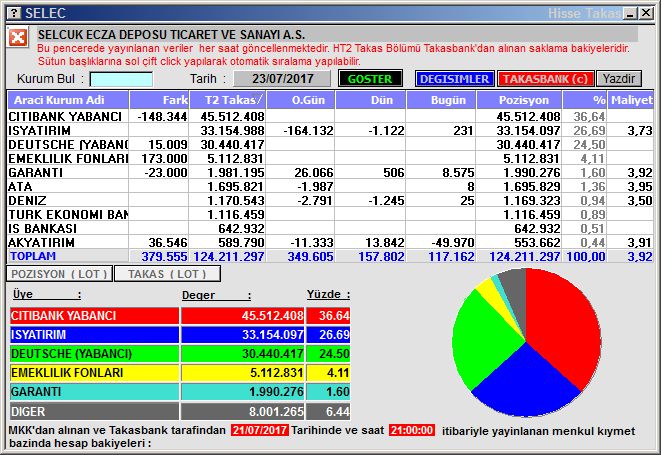The width and height of the screenshot is (661, 455).
Task: Select DEUTSCHE (YABANCI table row name
Action: (68, 145)
